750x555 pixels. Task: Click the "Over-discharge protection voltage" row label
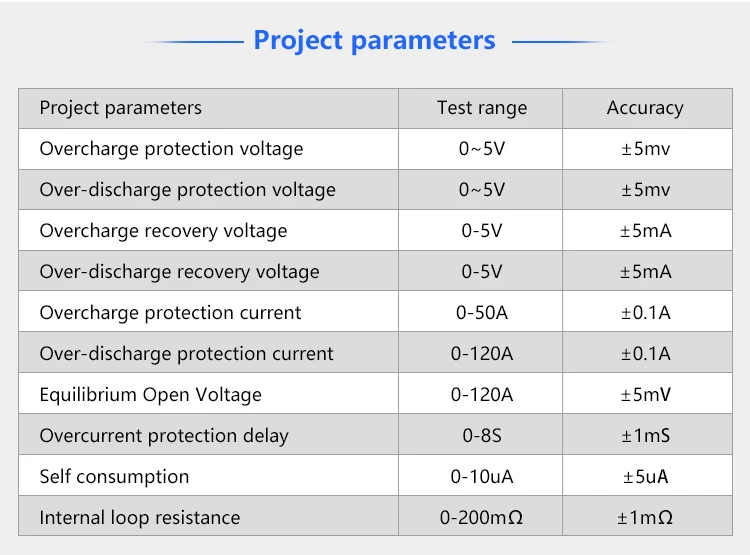187,190
